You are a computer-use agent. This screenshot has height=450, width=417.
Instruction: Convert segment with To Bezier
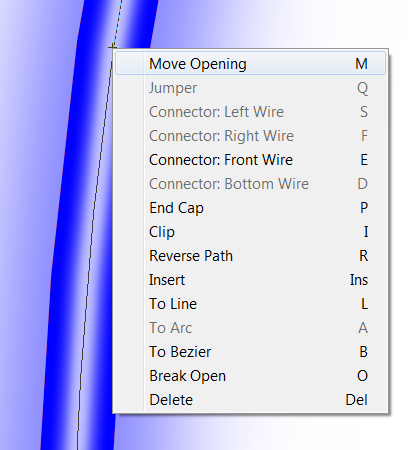pyautogui.click(x=250, y=352)
